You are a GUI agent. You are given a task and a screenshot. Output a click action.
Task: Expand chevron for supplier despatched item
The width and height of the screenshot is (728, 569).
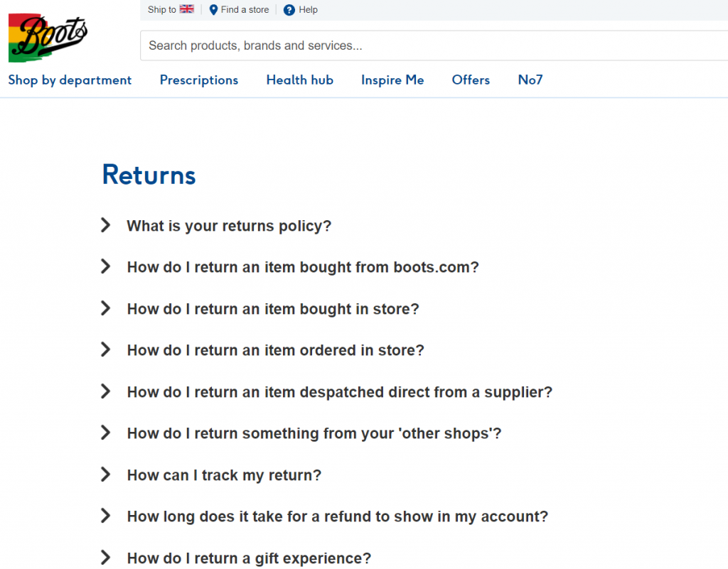coord(106,391)
